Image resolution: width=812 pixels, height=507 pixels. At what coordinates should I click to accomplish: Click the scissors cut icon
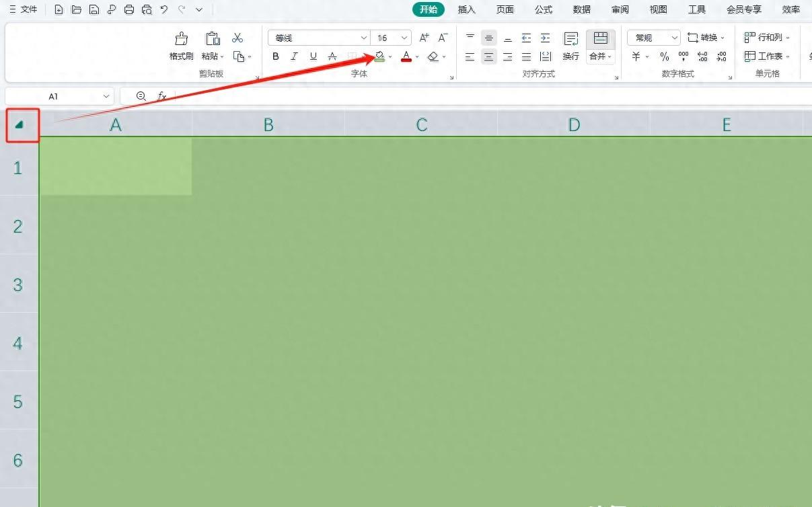(x=237, y=38)
